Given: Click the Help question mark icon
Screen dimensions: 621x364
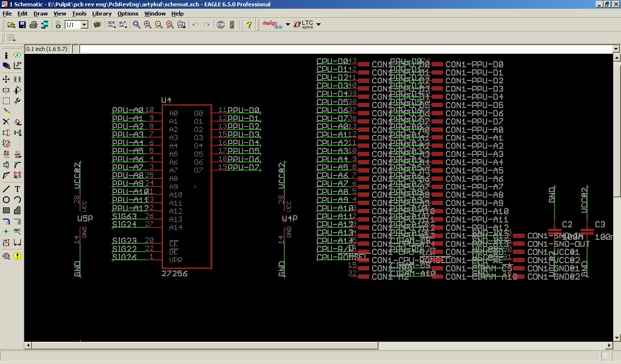Looking at the screenshot, I should [x=249, y=25].
